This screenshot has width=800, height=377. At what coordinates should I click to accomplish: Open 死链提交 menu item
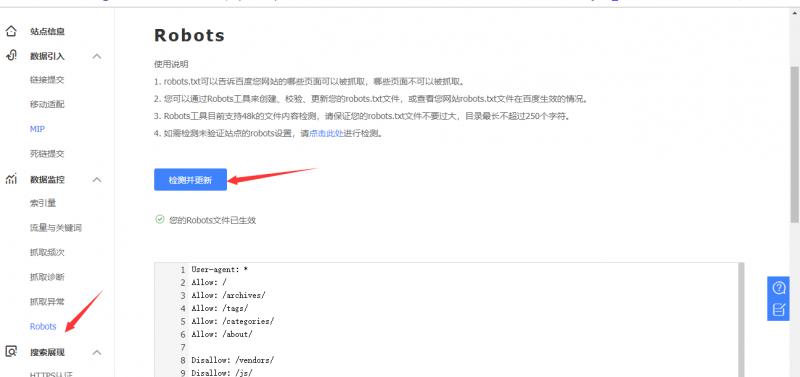click(47, 154)
